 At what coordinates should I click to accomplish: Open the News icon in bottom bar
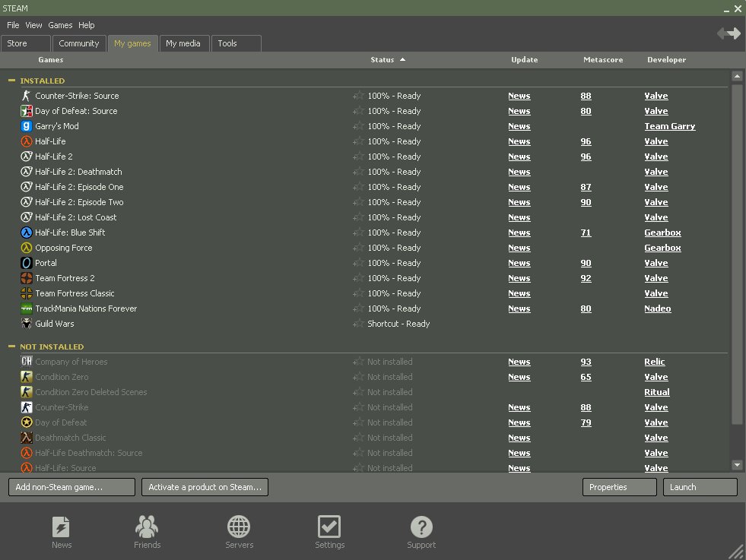62,527
